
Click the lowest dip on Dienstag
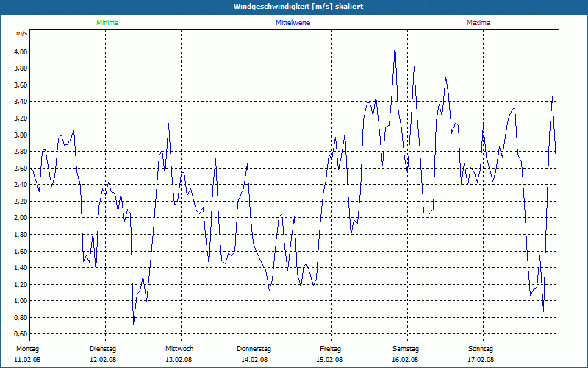(x=133, y=324)
